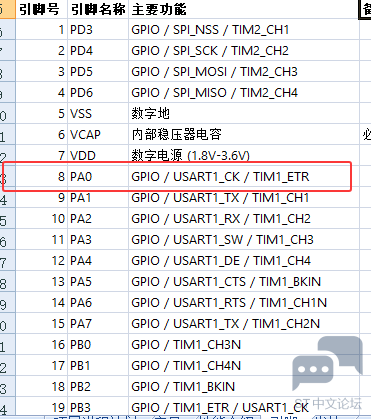Click the PD5 pin name cell
Image resolution: width=371 pixels, height=419 pixels.
(x=98, y=72)
